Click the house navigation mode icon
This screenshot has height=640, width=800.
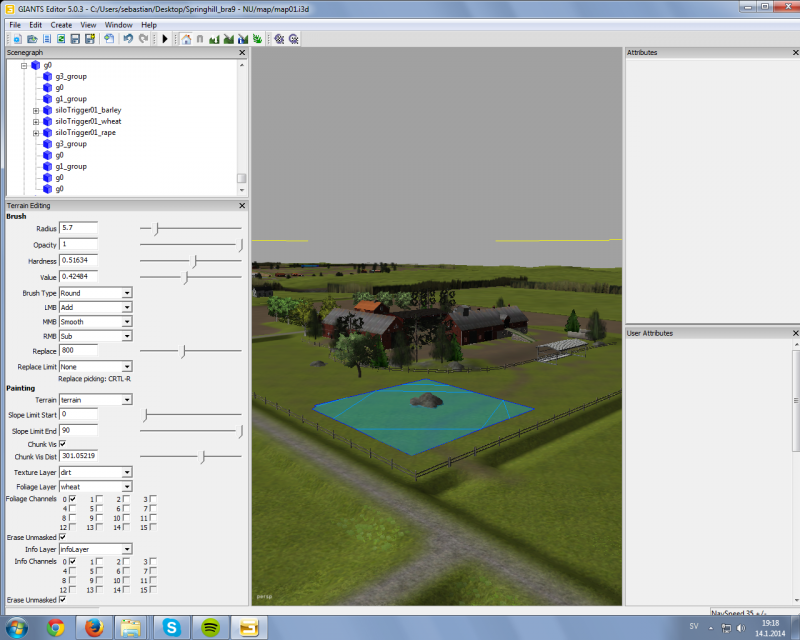coord(186,39)
